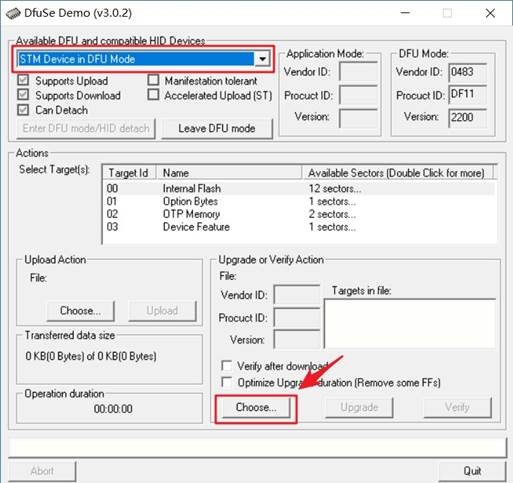Toggle the Can Detach checkbox
This screenshot has width=513, height=483.
[23, 110]
